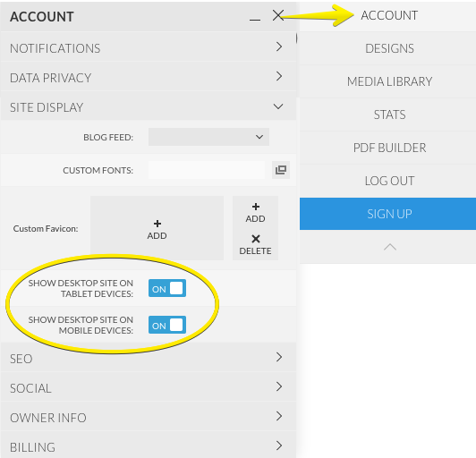
Task: Toggle Show Desktop Site on Tablet Devices
Action: pos(167,288)
